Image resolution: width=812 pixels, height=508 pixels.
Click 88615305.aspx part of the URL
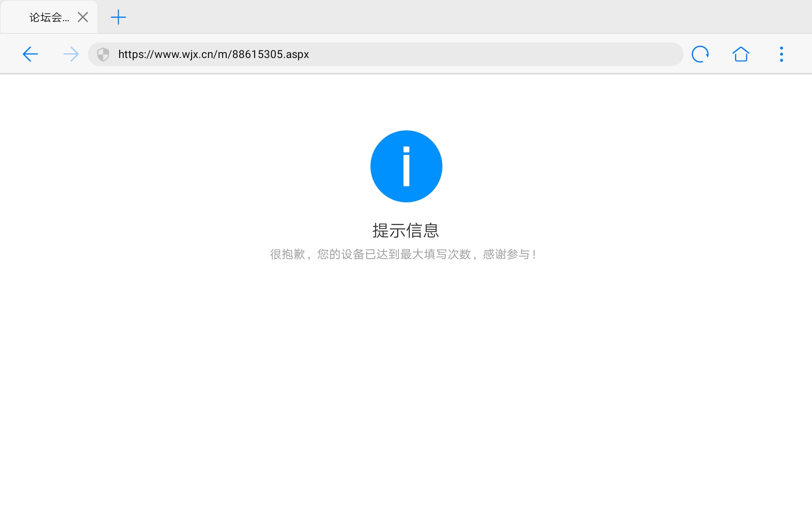pyautogui.click(x=271, y=54)
